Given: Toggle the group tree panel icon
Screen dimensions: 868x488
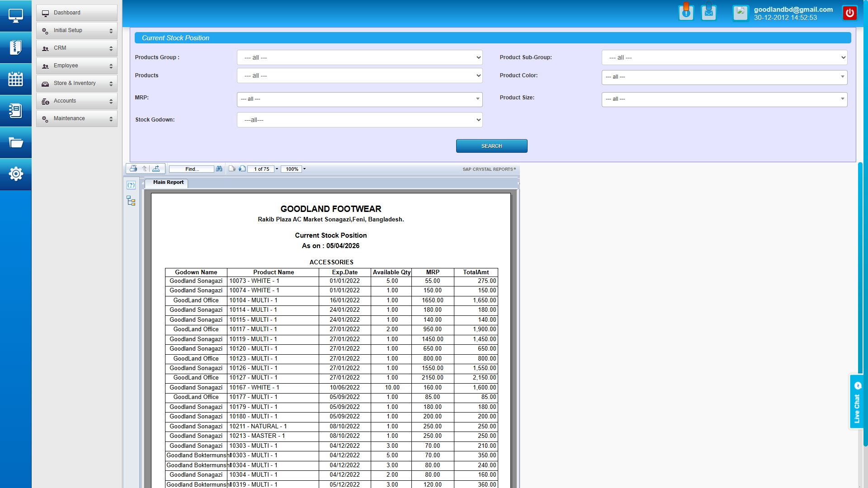Looking at the screenshot, I should (131, 201).
